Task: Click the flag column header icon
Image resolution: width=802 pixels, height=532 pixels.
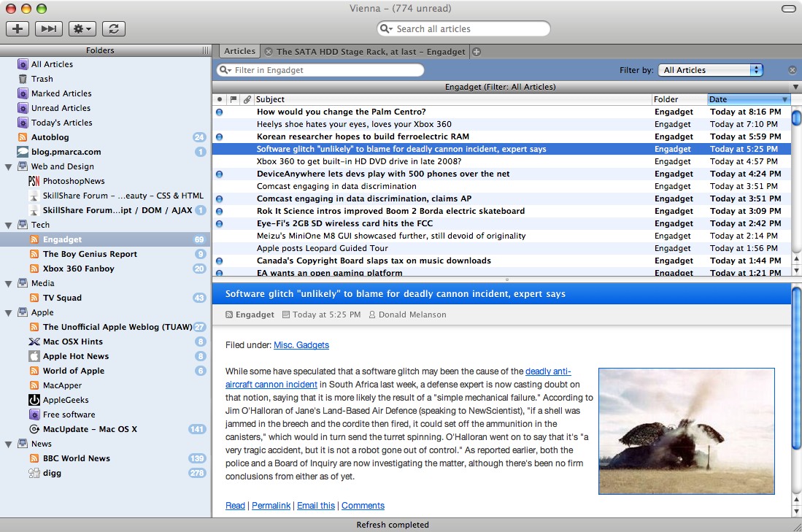Action: coord(234,99)
